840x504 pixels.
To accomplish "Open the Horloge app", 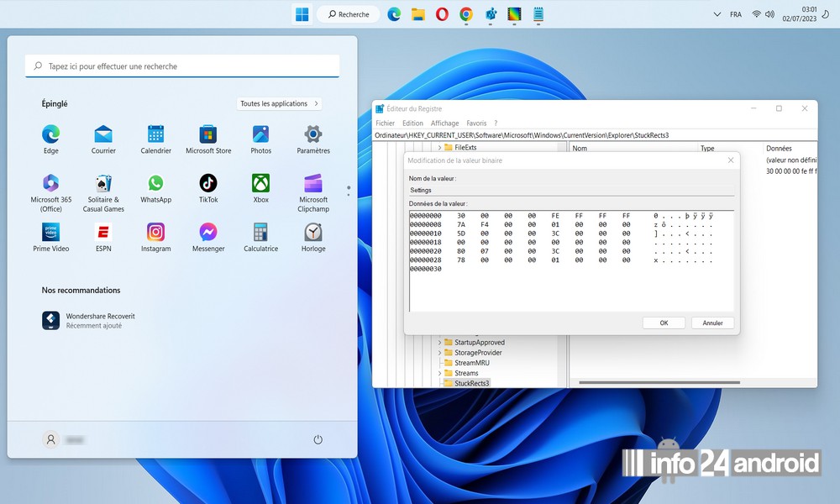I will [x=312, y=232].
